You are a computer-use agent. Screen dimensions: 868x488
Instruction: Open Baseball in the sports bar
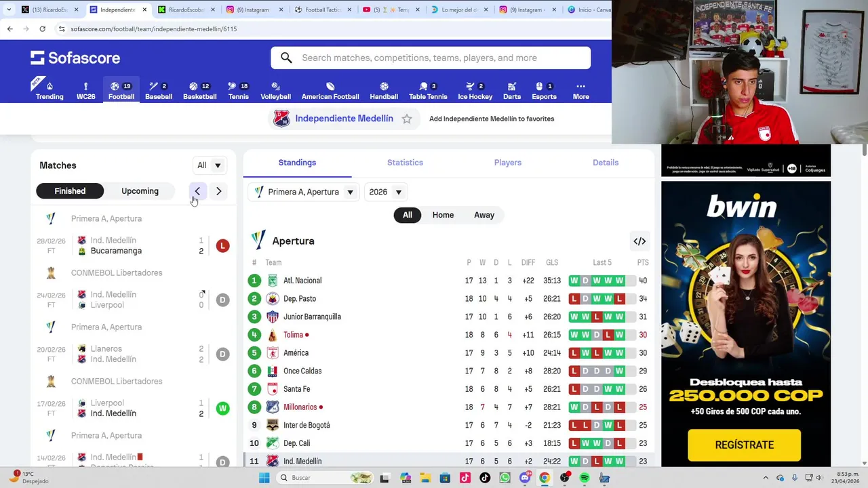pos(159,90)
